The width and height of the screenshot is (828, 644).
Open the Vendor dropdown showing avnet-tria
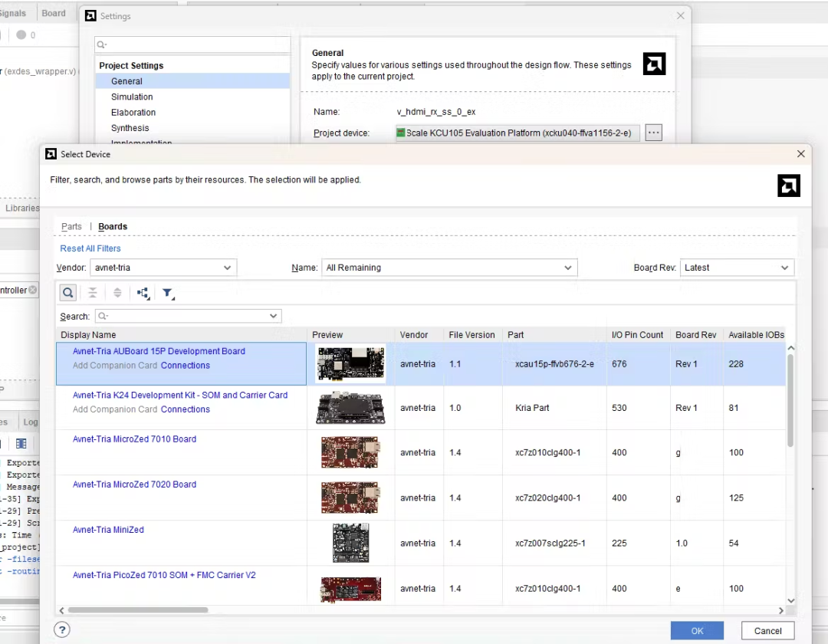[x=163, y=268]
